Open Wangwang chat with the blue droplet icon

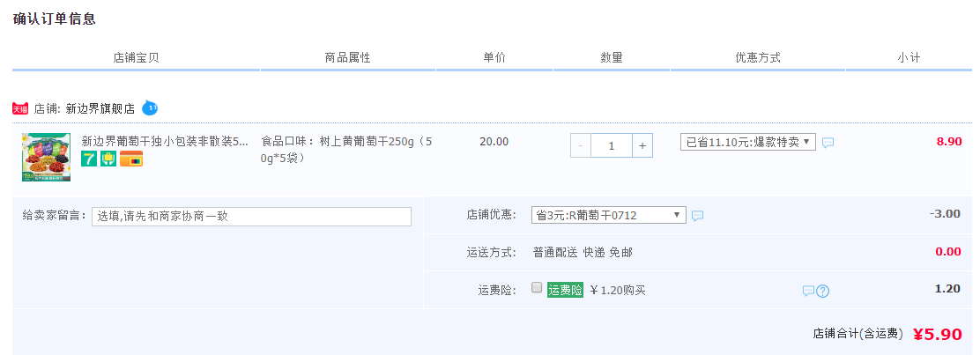[x=149, y=108]
